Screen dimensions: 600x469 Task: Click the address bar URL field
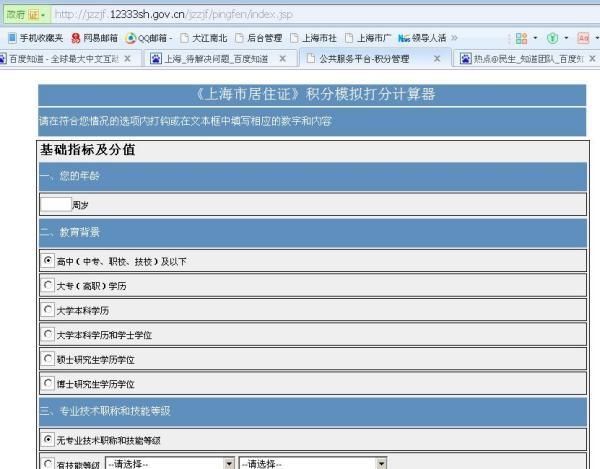click(x=325, y=15)
